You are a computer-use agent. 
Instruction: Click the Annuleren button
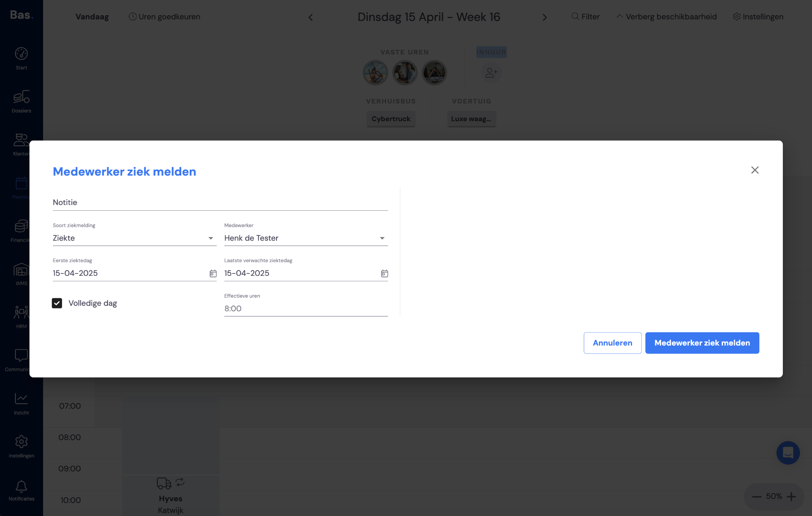(612, 343)
